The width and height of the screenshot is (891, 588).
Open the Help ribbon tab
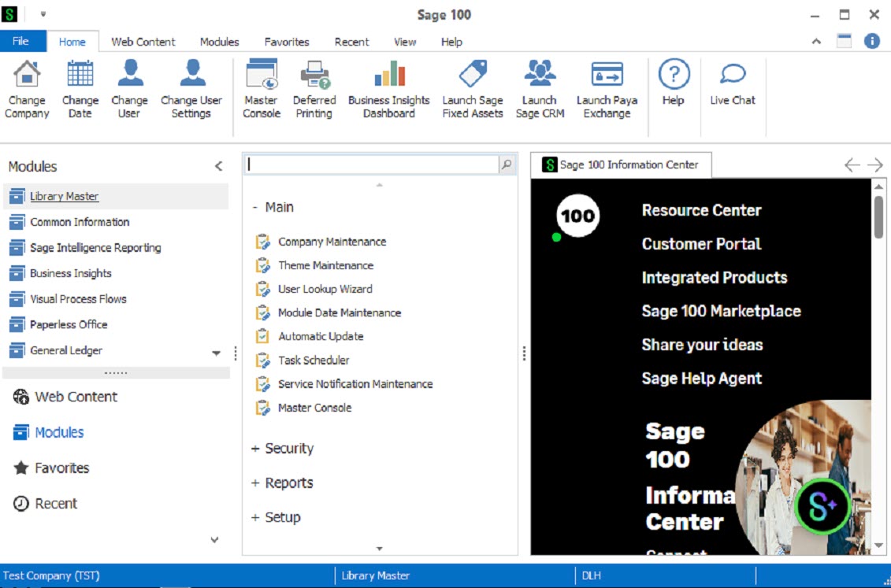tap(451, 42)
